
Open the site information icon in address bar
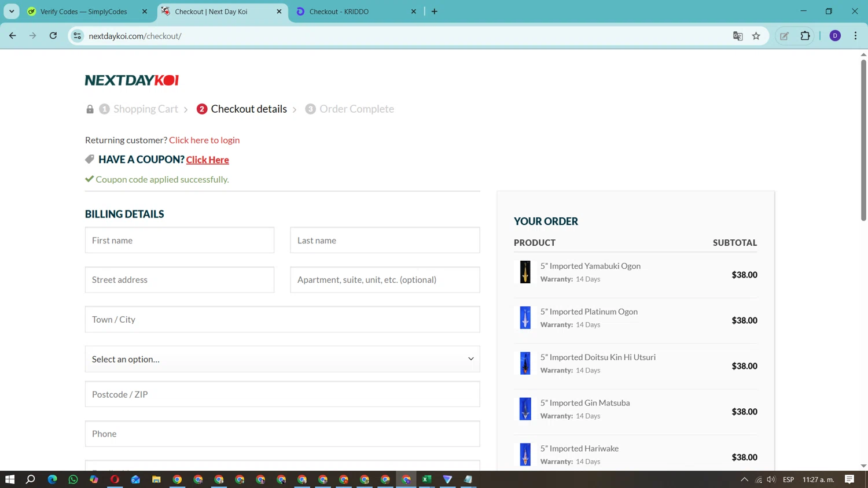click(x=77, y=36)
